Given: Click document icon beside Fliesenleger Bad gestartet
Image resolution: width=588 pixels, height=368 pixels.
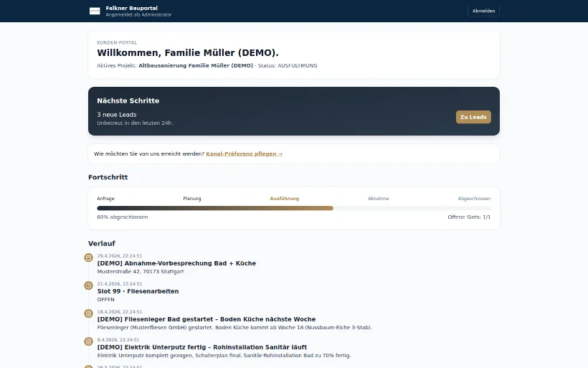Looking at the screenshot, I should tap(88, 313).
